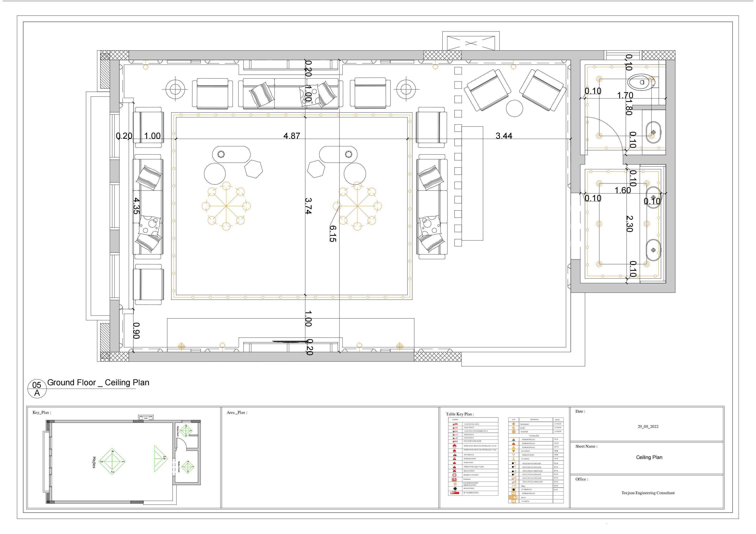Click the 05 A drawing number bubble
Image resolution: width=756 pixels, height=534 pixels.
(x=37, y=389)
